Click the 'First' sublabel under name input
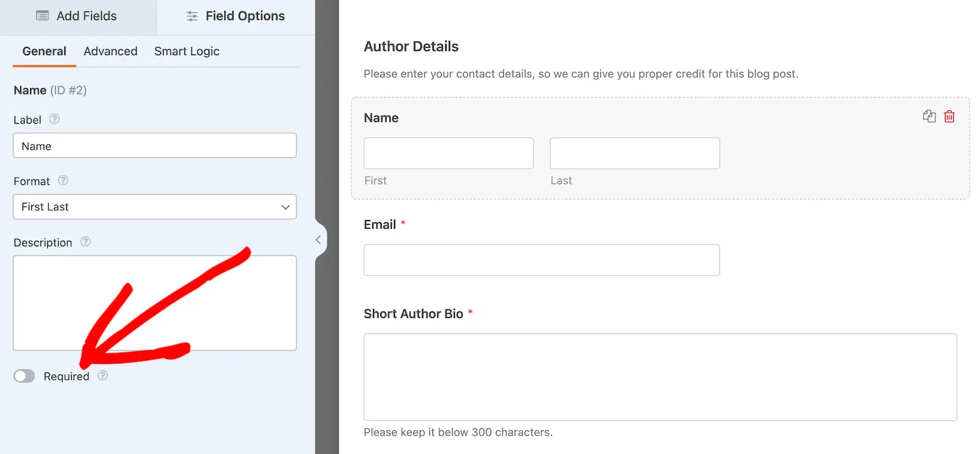 pos(375,181)
